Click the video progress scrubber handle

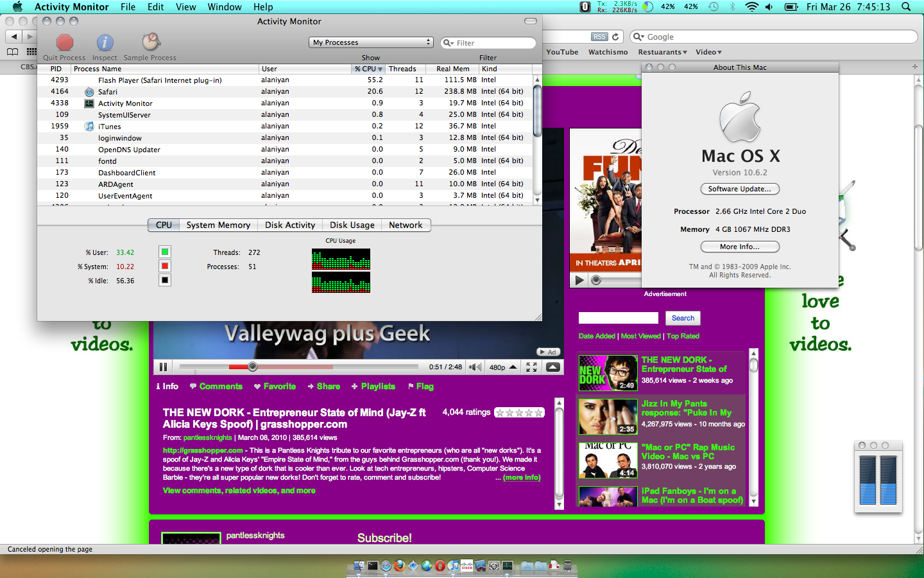[253, 367]
